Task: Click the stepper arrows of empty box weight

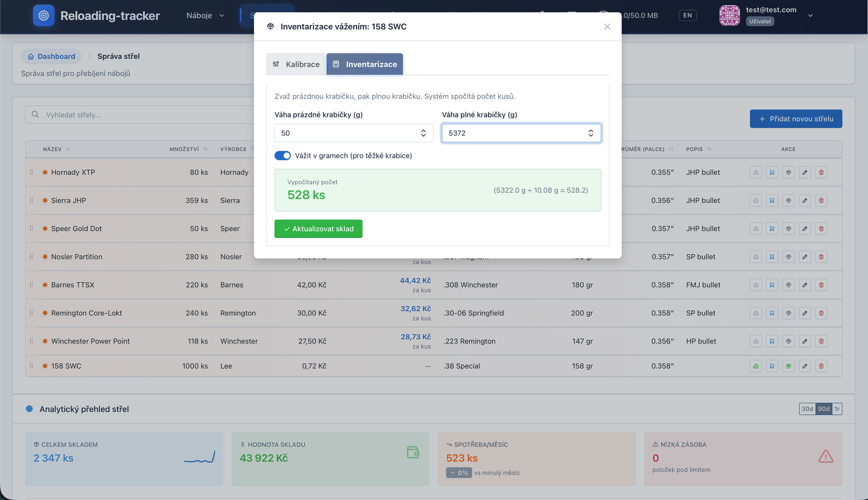Action: pyautogui.click(x=423, y=133)
